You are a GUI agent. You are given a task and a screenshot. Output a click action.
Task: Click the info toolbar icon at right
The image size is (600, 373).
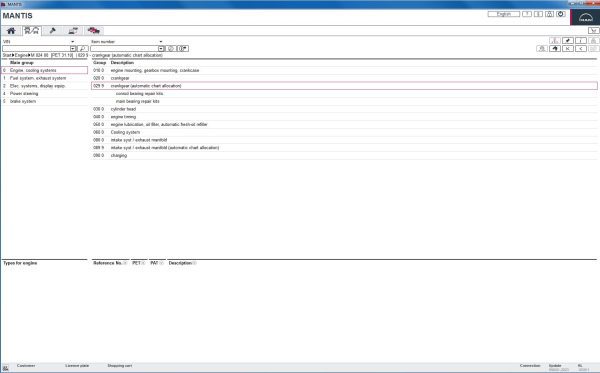point(581,41)
